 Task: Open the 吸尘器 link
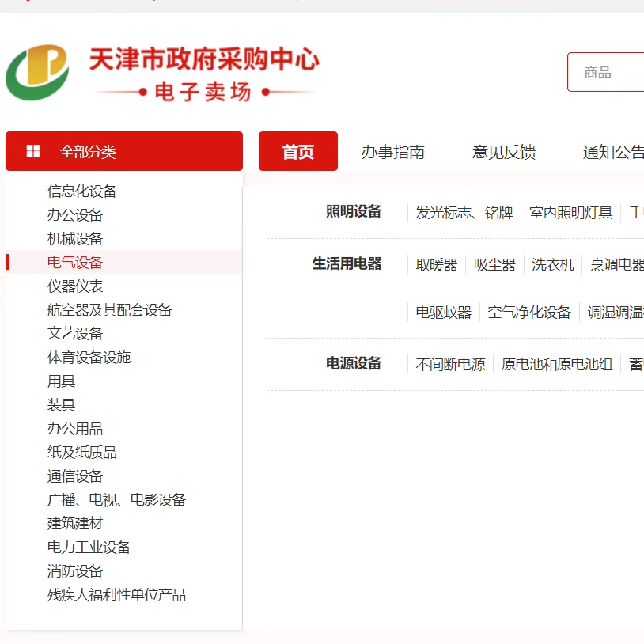(495, 264)
